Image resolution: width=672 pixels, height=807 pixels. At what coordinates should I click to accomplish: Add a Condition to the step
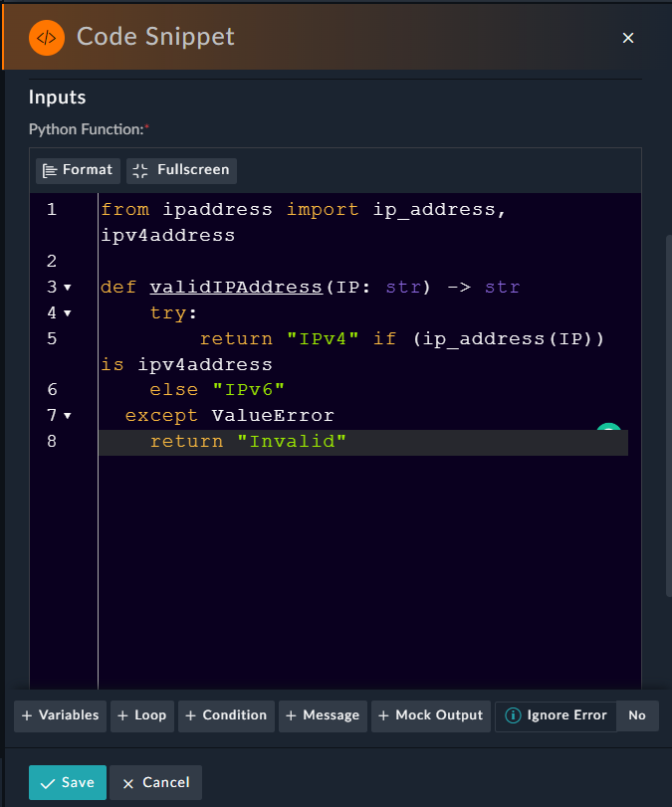225,715
